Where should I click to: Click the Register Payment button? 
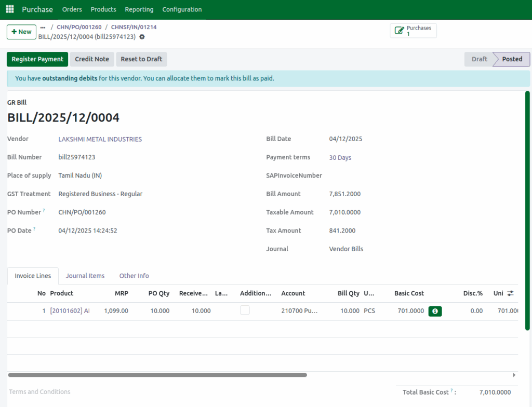tap(37, 59)
